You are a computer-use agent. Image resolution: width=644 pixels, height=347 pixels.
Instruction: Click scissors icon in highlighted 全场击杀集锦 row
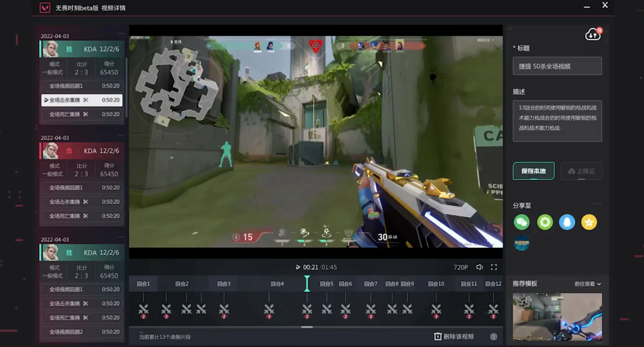point(86,100)
